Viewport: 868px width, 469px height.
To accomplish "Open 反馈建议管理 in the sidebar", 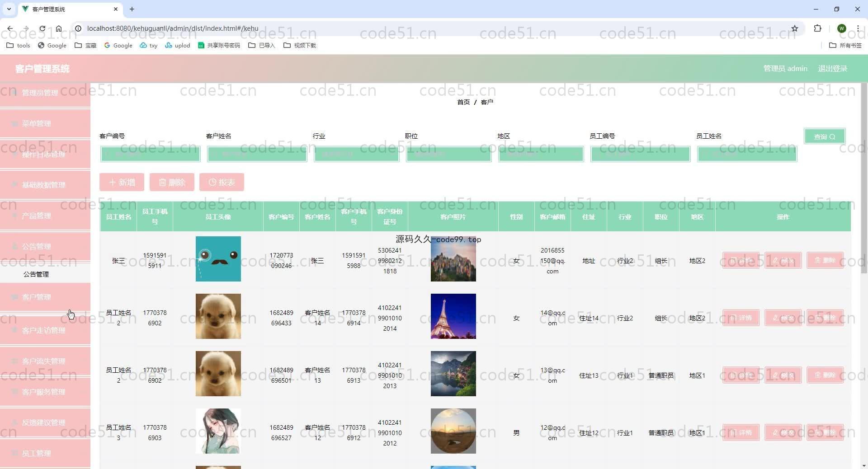I will [x=45, y=422].
